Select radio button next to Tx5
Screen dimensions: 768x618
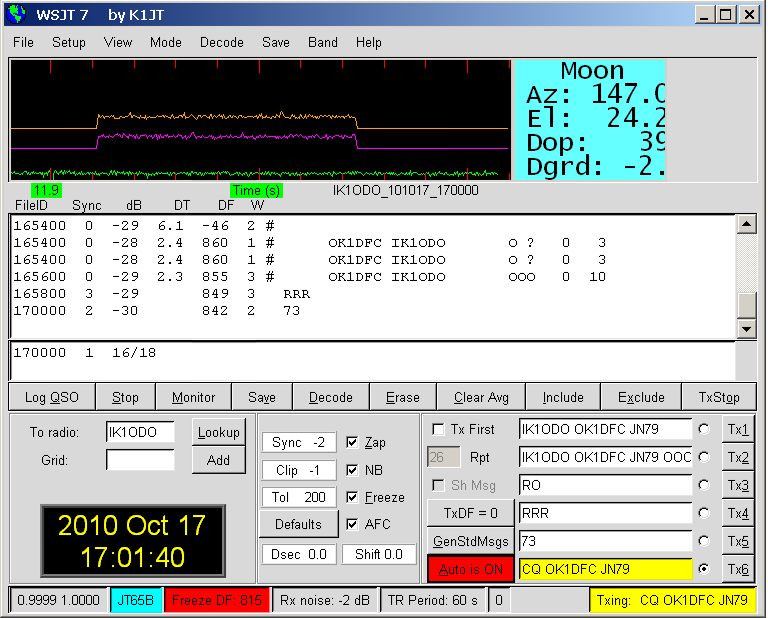(704, 541)
